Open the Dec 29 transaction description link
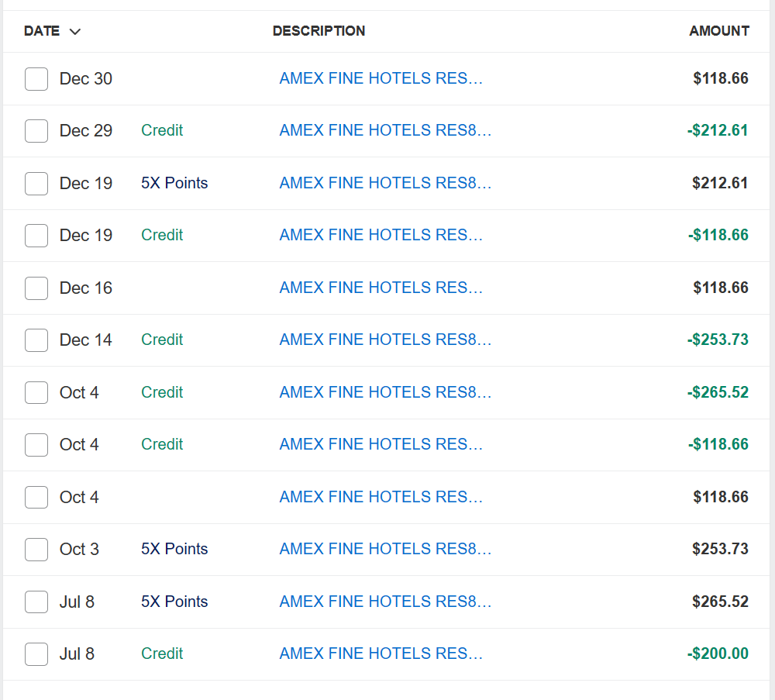775x700 pixels. (x=385, y=130)
